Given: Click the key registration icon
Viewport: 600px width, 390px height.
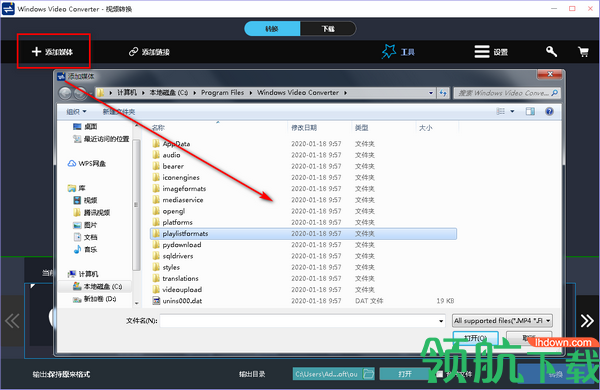Looking at the screenshot, I should (x=551, y=52).
